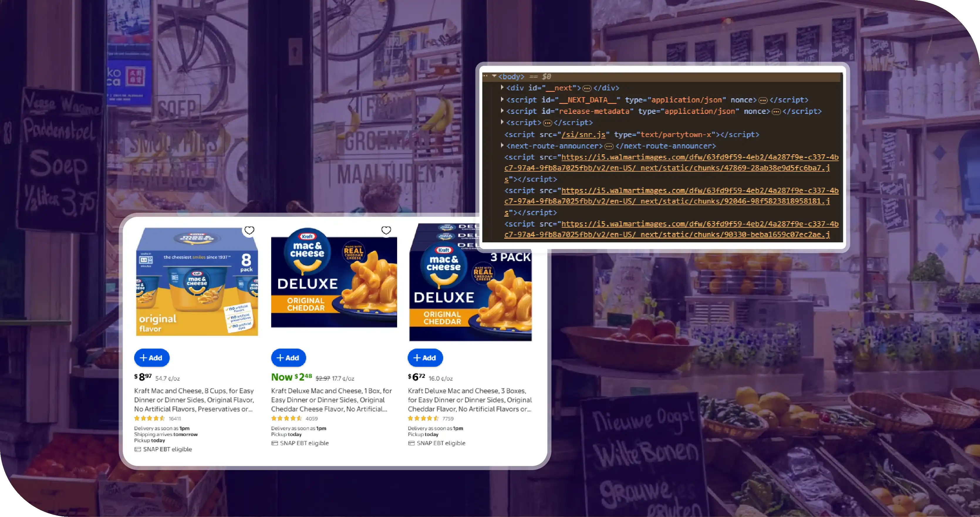
Task: Expand the div id __next node
Action: 502,87
